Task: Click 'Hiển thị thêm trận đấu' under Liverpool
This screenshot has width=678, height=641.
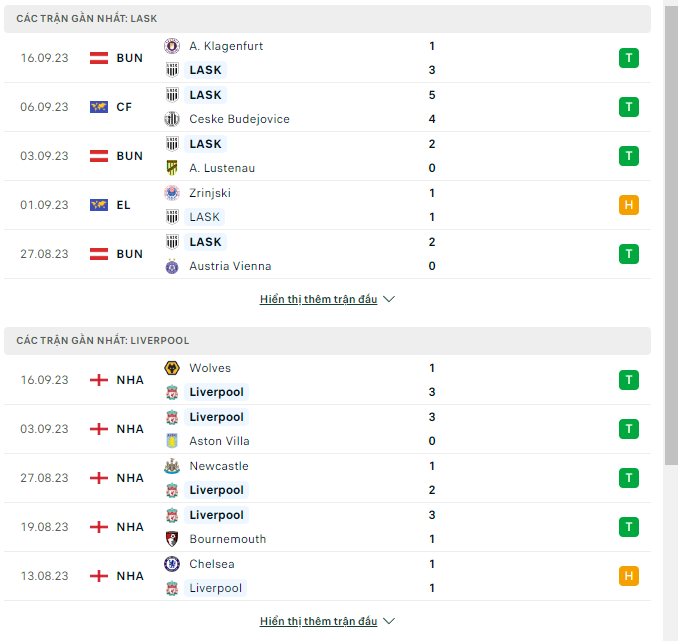Action: click(319, 621)
